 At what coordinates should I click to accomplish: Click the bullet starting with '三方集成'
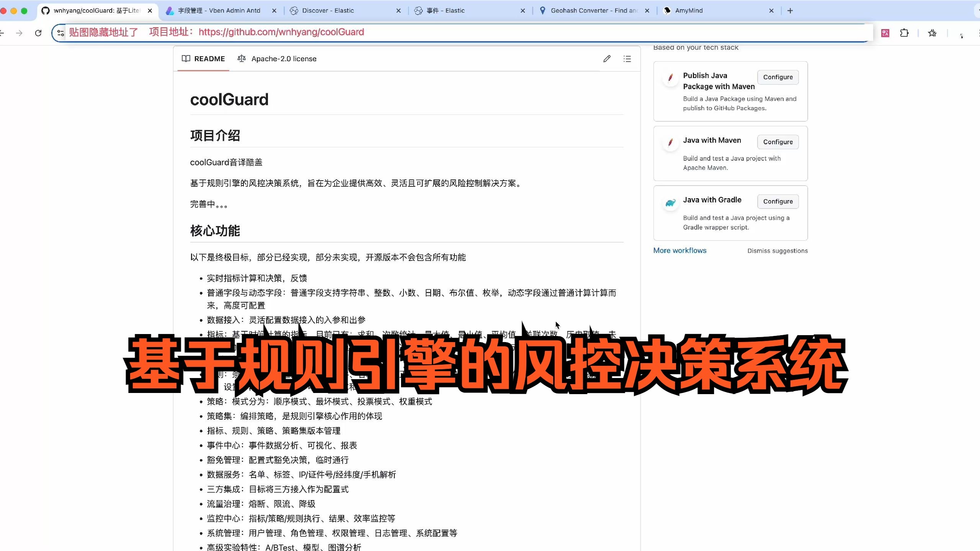tap(278, 489)
